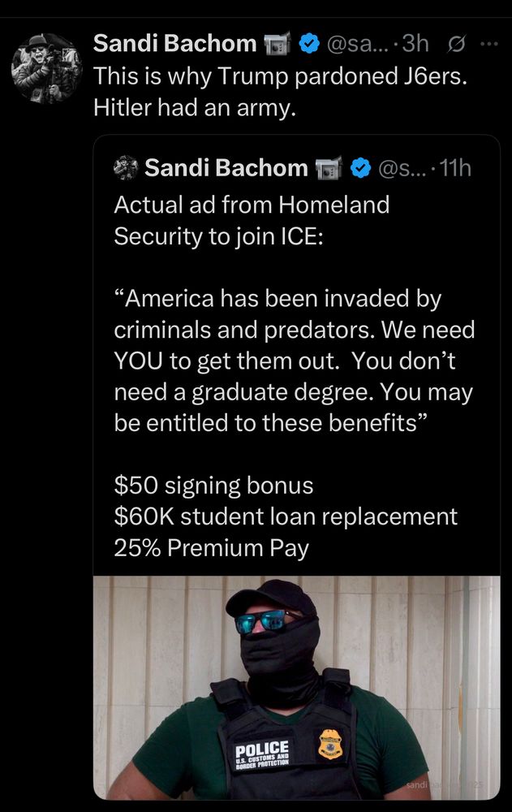
Task: Open the top tweet's Sandi Bachom display name
Action: tap(175, 44)
